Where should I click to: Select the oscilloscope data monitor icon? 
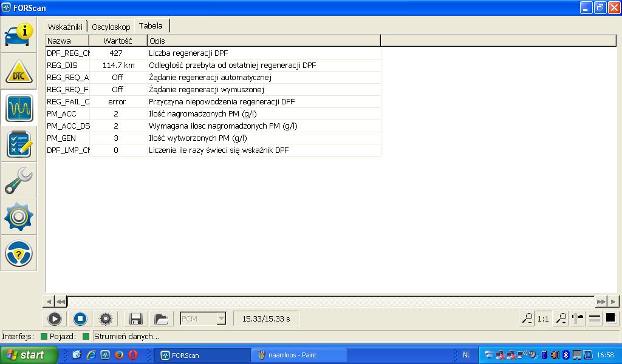tap(19, 108)
